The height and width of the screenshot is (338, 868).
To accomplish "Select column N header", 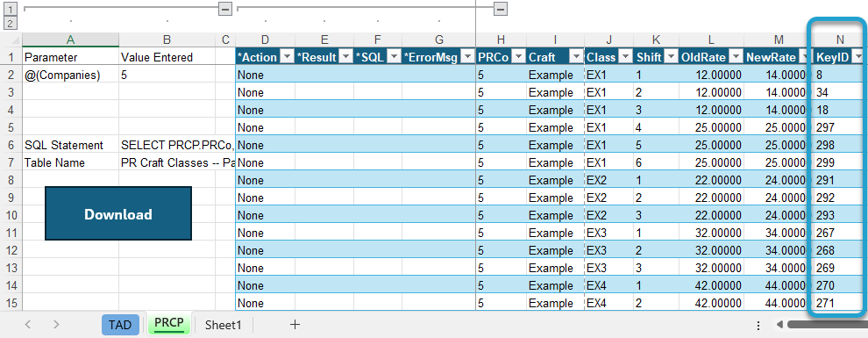I will pos(840,40).
